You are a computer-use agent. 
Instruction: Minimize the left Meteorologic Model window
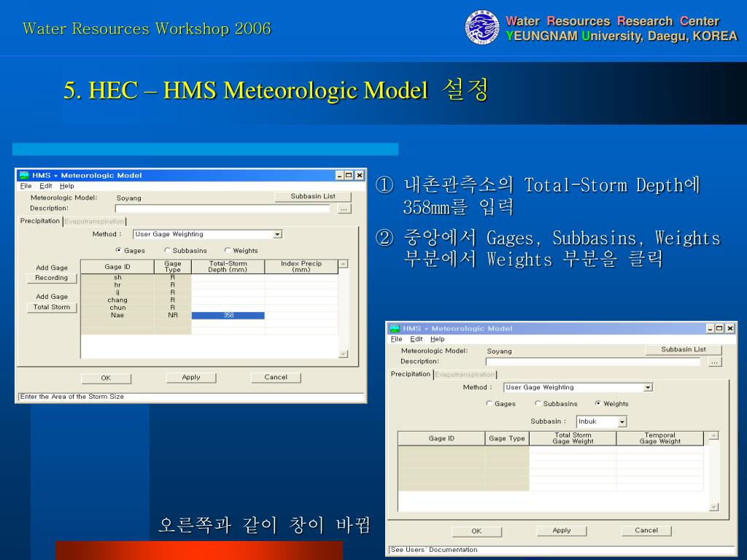coord(340,175)
